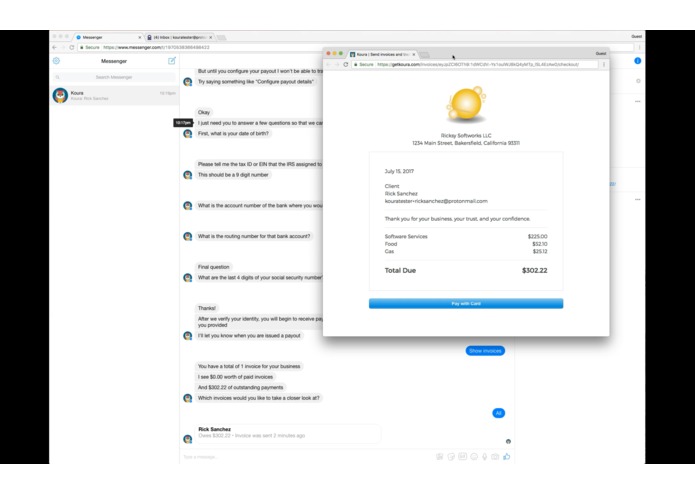Add a photo file in composer
Viewport: 695px width, 494px height.
pos(439,457)
